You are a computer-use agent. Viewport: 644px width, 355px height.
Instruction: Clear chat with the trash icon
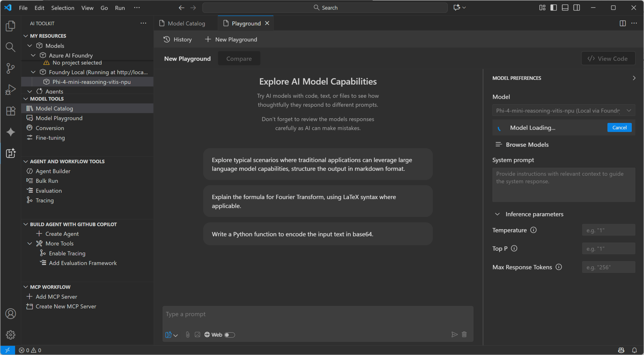click(464, 335)
